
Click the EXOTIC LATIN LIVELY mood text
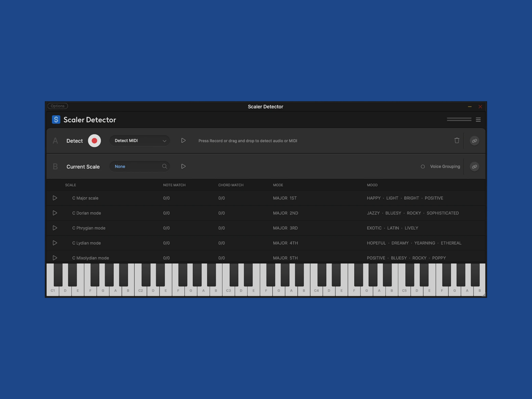(x=392, y=228)
